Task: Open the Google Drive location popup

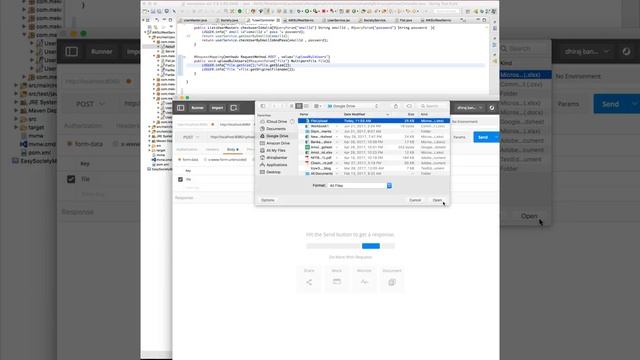Action: (x=353, y=106)
